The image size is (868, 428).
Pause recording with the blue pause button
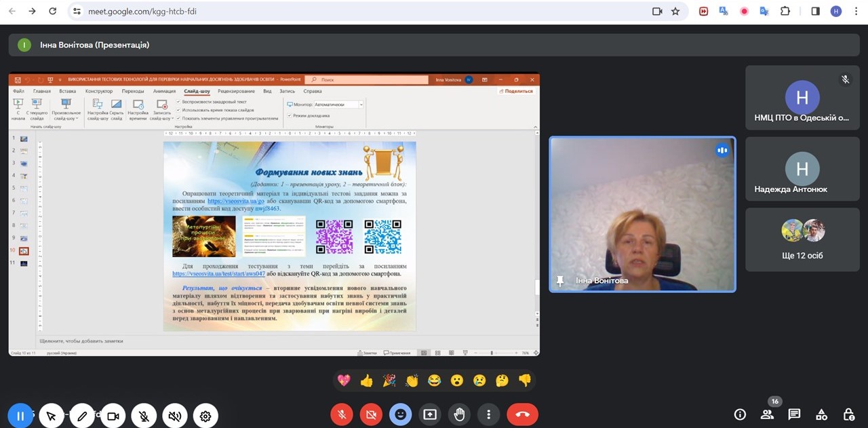point(20,416)
